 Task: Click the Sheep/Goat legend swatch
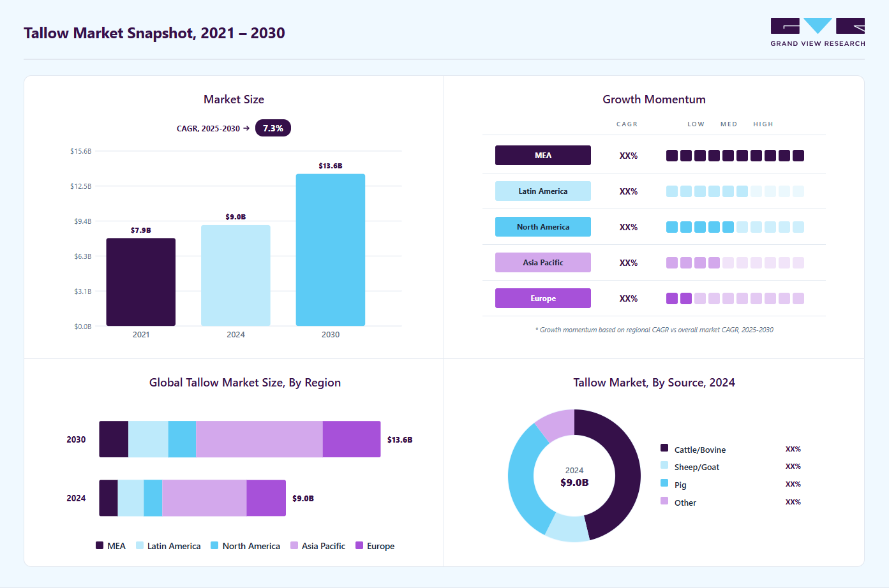point(664,465)
